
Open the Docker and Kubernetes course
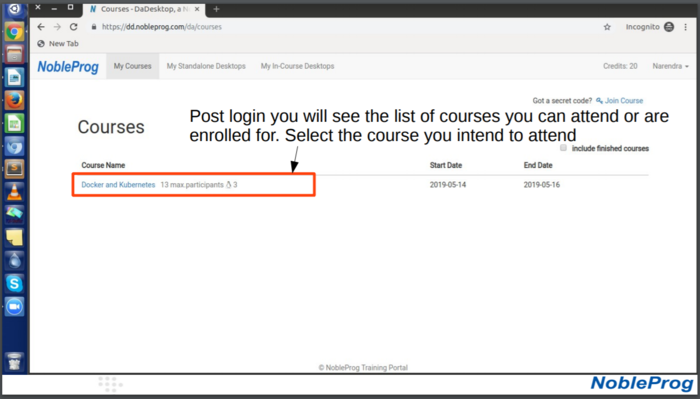click(118, 185)
